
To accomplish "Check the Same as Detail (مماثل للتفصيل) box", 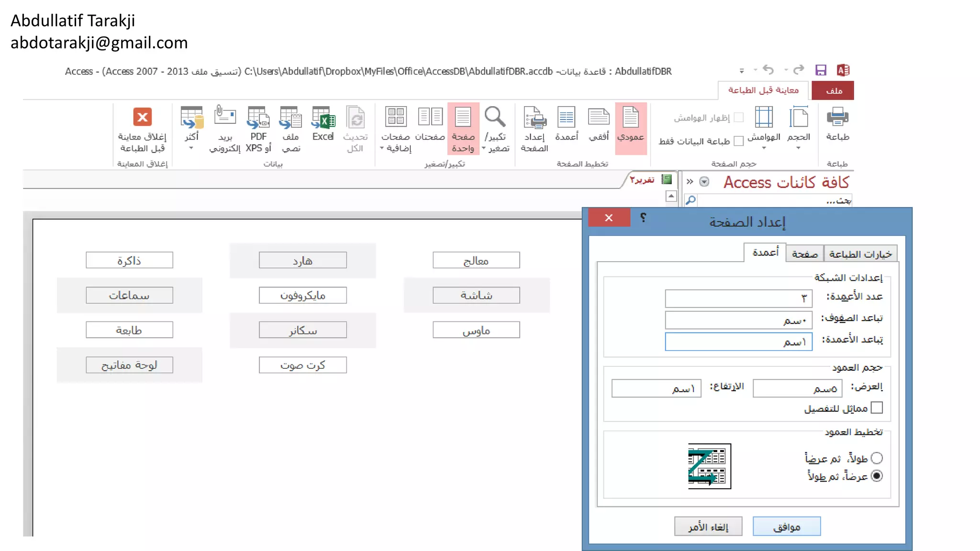I will pos(877,408).
